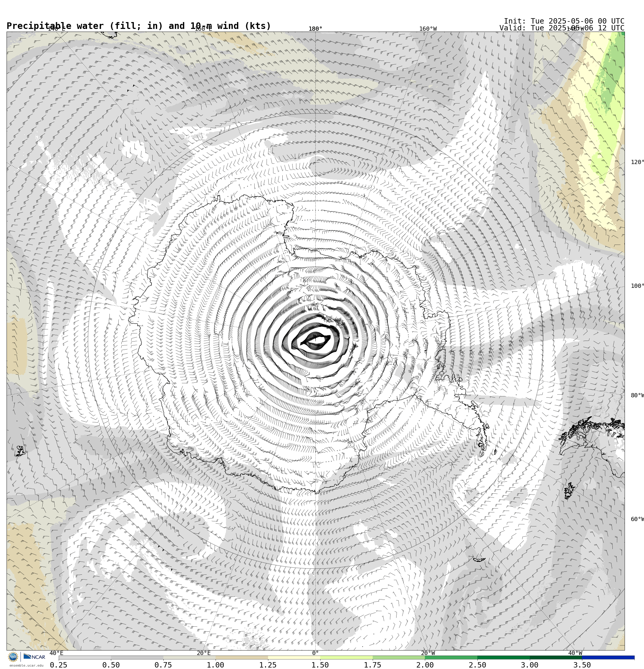Open the ensemble.ucar.edu link text

pyautogui.click(x=26, y=666)
